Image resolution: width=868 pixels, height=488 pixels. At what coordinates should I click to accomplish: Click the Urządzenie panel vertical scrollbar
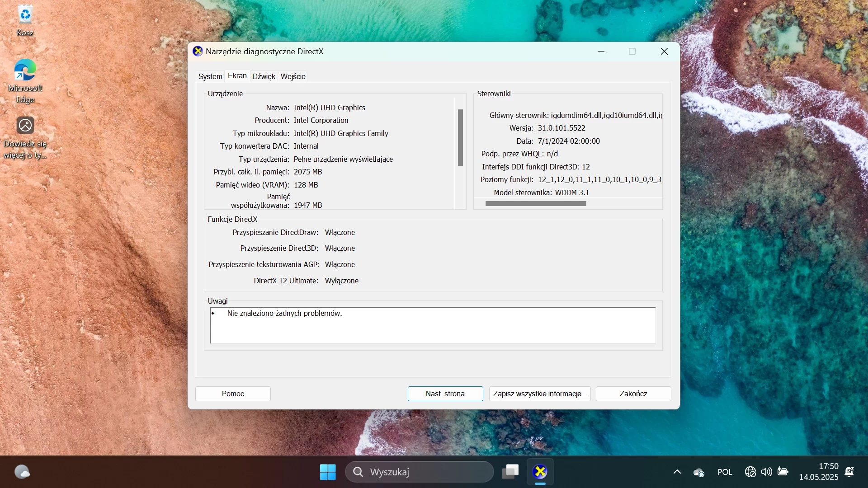pos(460,138)
